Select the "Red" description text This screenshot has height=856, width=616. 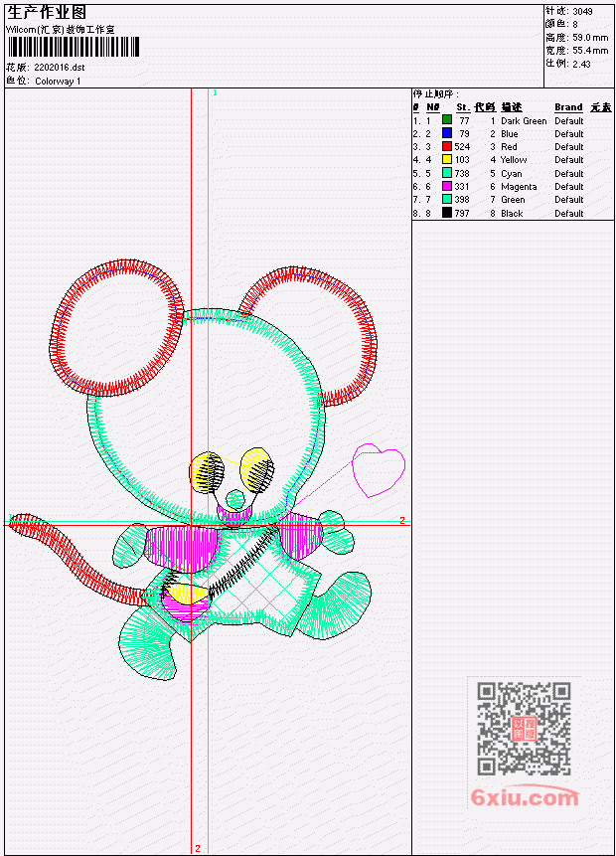(x=509, y=147)
